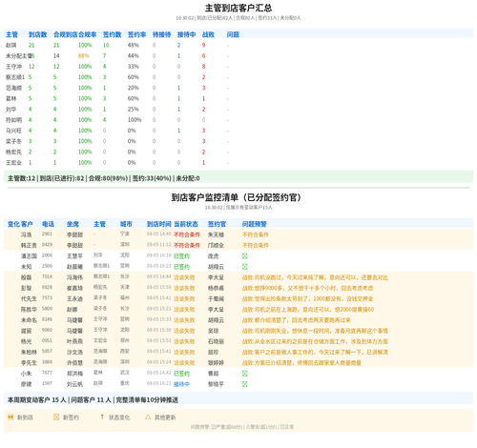Click the 战败 note mentioning 金水区
This screenshot has height=448, width=477.
click(315, 341)
